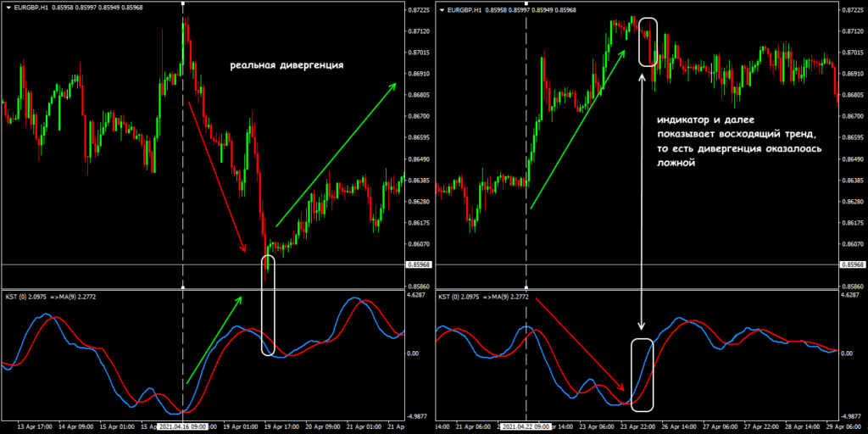Select the red downward arrow on left price chart
Screen dimensions: 868x434
(x=216, y=175)
